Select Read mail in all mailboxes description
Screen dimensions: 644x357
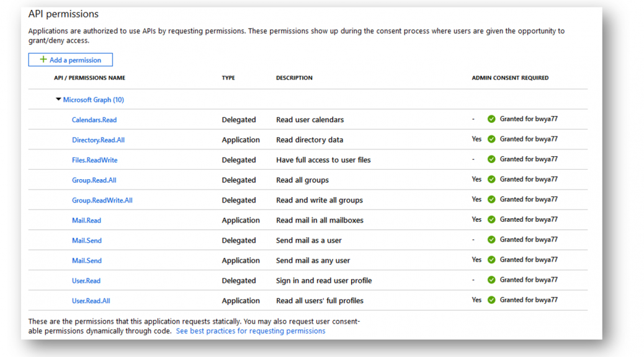(x=320, y=221)
